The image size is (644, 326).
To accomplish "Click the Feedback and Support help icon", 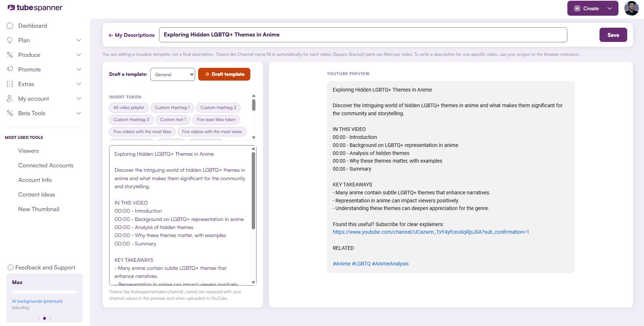I will pos(11,267).
